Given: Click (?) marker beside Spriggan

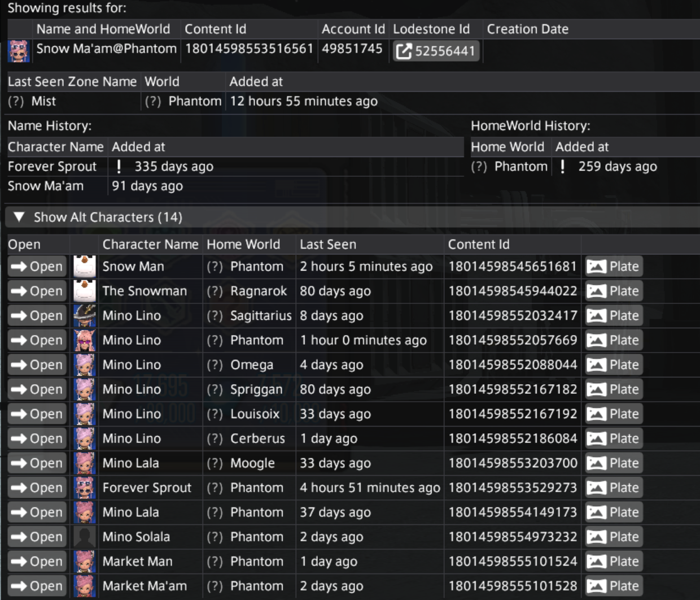Looking at the screenshot, I should (x=215, y=389).
